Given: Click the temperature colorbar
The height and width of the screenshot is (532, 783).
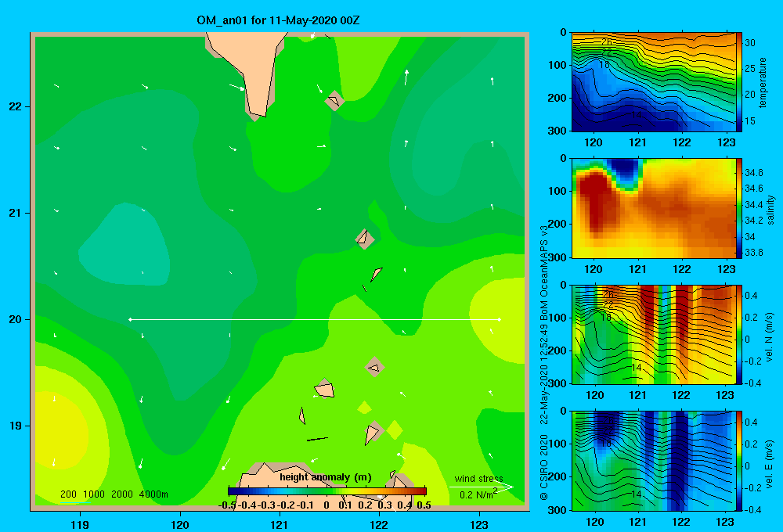Looking at the screenshot, I should (739, 82).
